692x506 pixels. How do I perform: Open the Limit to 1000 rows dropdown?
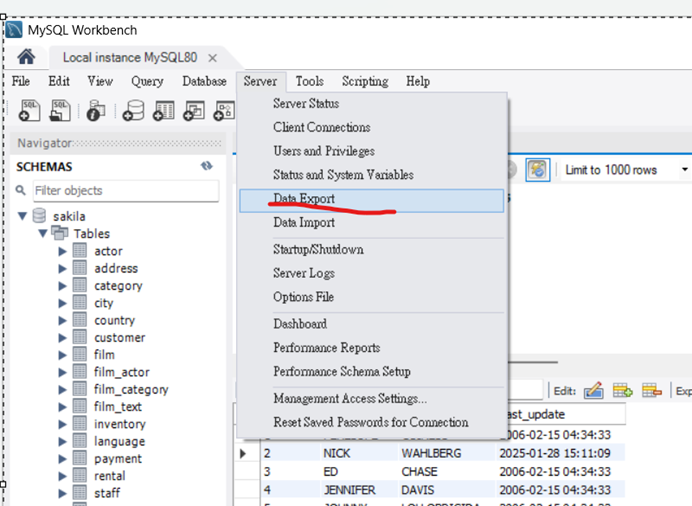click(x=684, y=169)
